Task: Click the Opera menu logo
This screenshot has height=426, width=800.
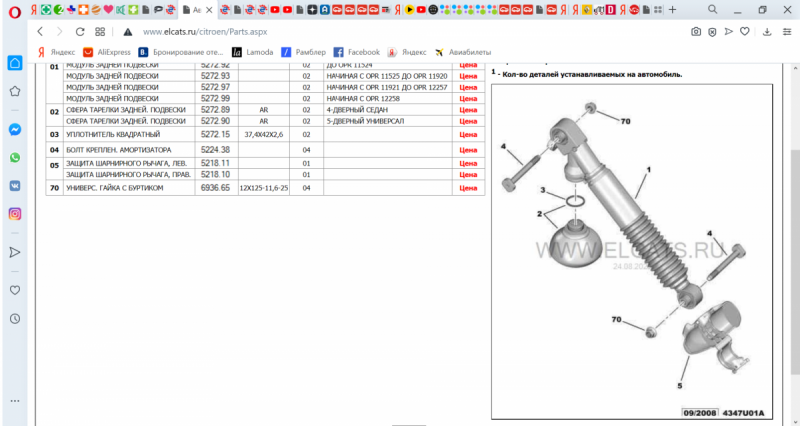Action: coord(13,9)
